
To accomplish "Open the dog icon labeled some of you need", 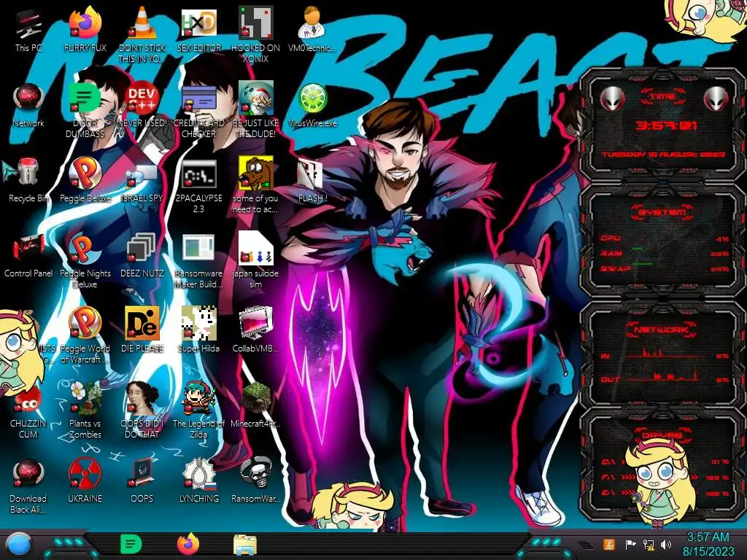I will coord(255,184).
